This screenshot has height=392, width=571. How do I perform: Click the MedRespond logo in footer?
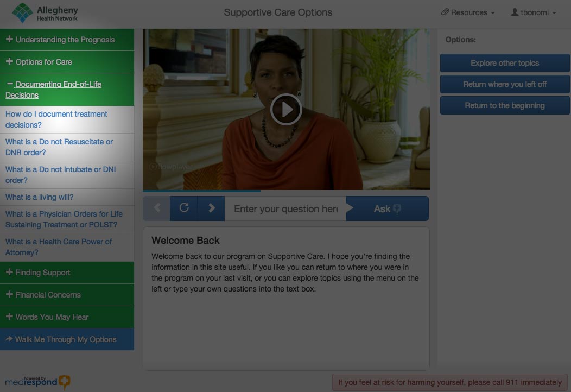pyautogui.click(x=37, y=382)
